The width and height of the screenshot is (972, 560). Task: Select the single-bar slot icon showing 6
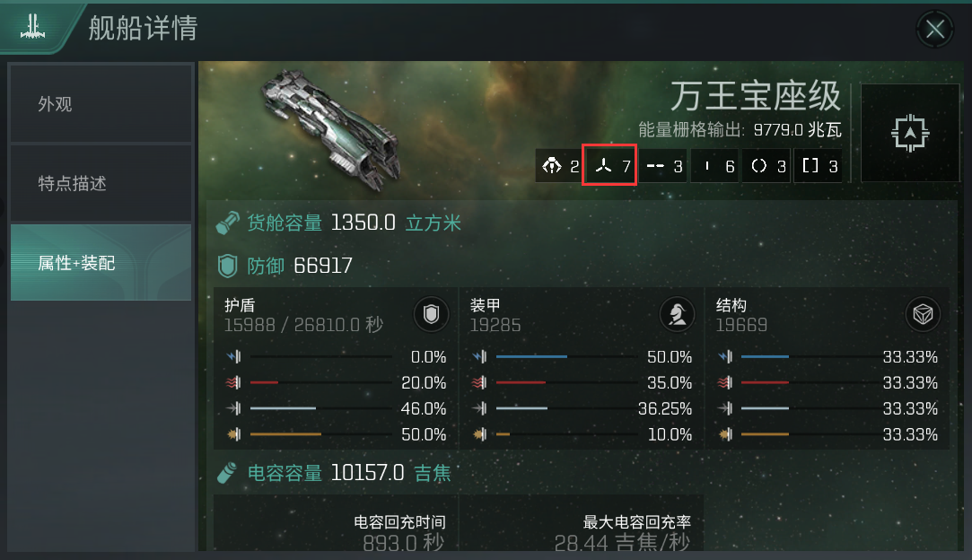pyautogui.click(x=714, y=166)
